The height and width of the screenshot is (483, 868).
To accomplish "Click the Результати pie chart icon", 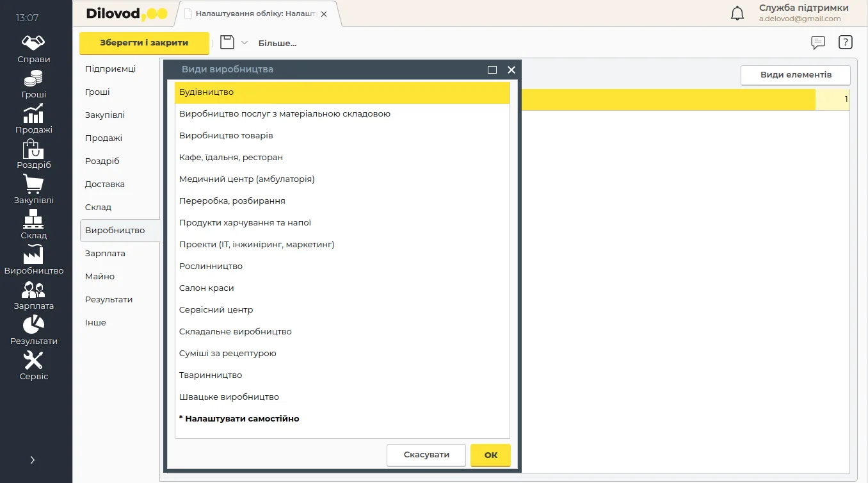I will 33,325.
